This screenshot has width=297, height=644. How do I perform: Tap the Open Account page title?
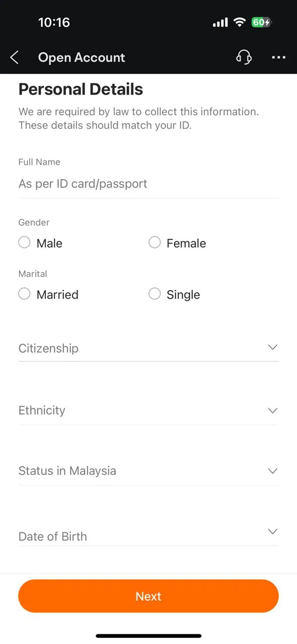pyautogui.click(x=82, y=58)
